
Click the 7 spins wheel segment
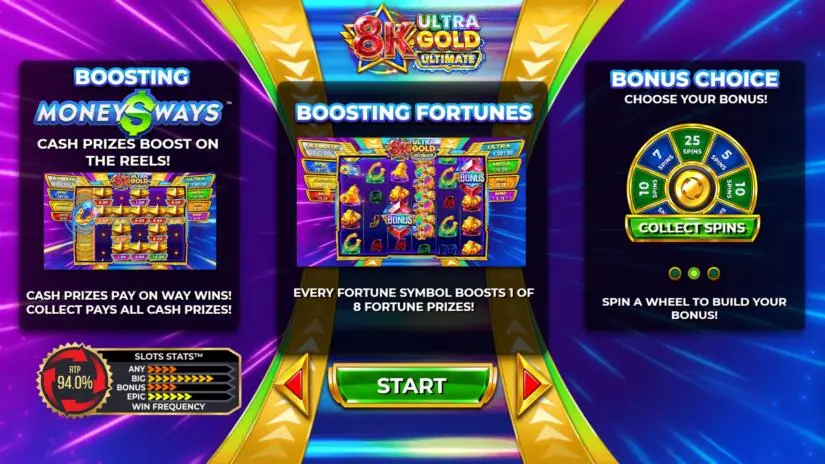coord(660,158)
